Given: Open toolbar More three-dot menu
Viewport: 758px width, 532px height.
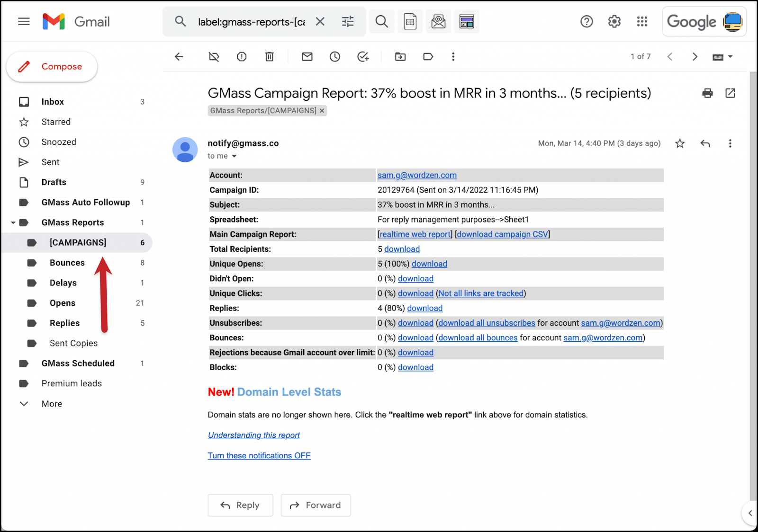Looking at the screenshot, I should pos(453,57).
